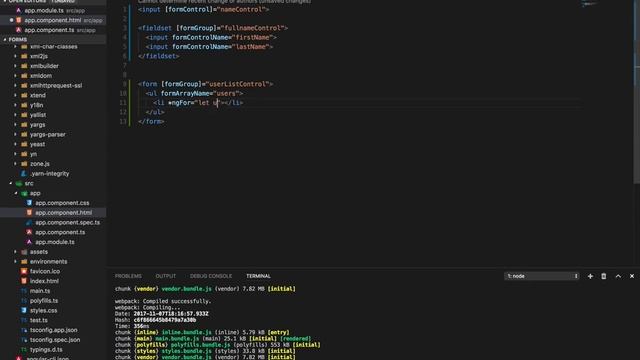Click the test file icon beside app.component.spec.ts
The height and width of the screenshot is (360, 640).
coord(29,222)
